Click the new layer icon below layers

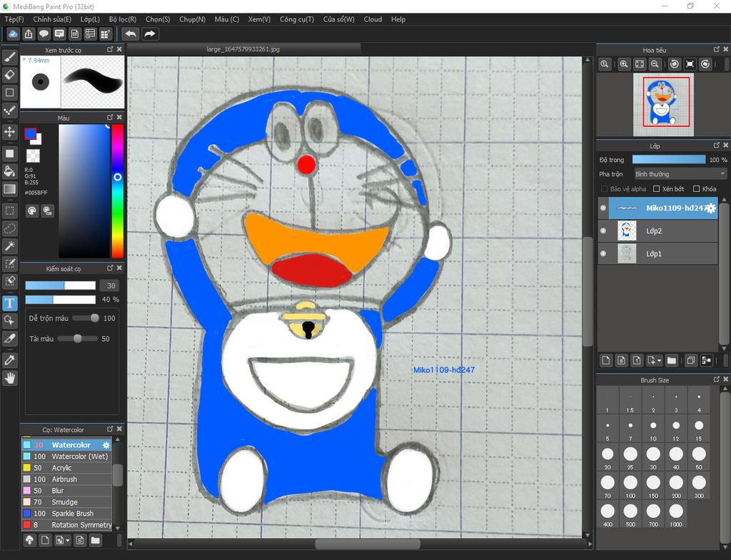(605, 360)
